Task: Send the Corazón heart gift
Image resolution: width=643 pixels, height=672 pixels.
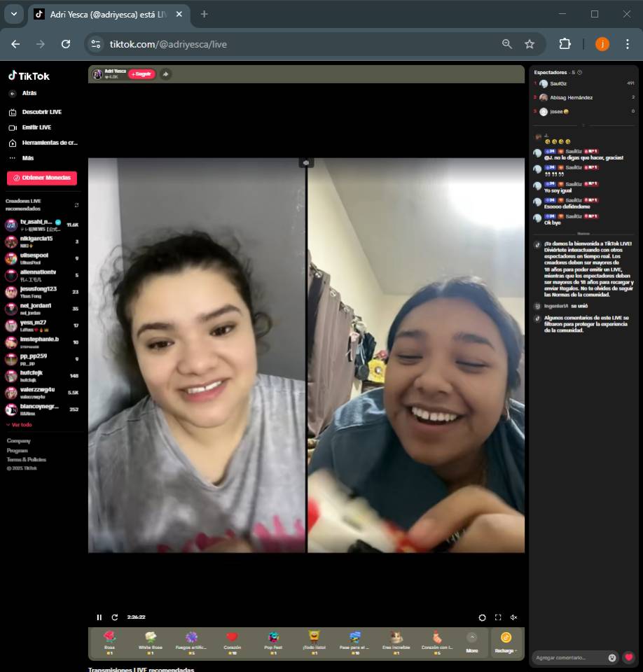Action: tap(233, 641)
